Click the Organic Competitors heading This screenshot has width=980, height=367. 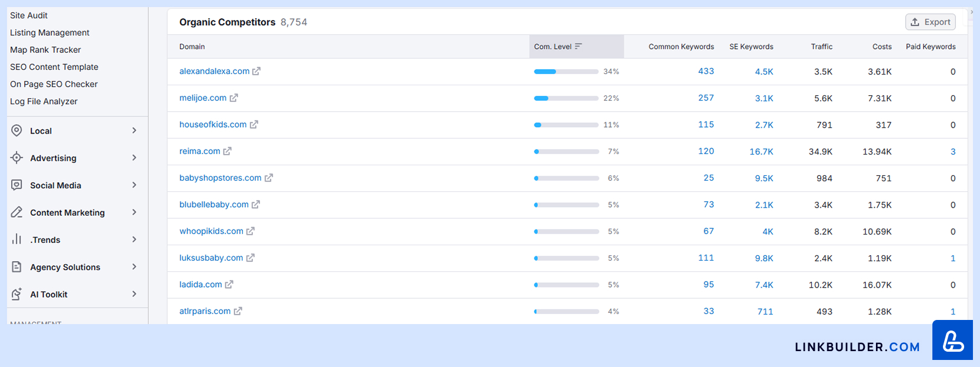228,22
